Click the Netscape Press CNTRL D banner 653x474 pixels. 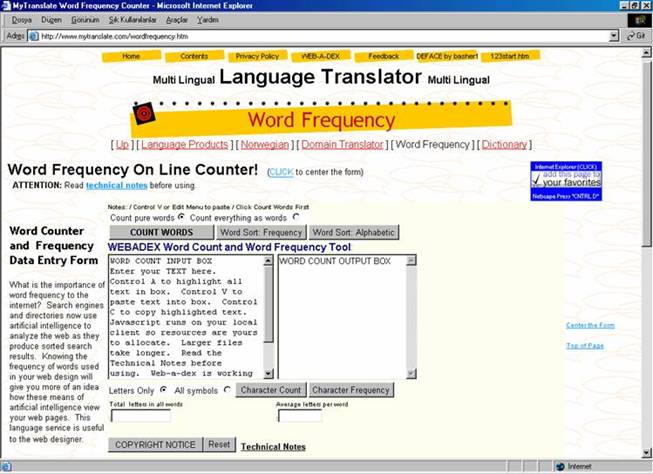coord(566,196)
